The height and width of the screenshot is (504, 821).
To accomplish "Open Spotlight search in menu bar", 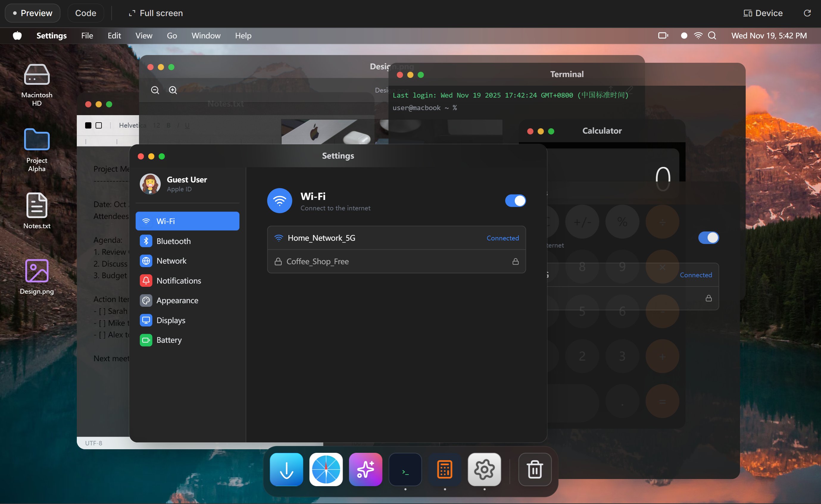I will click(x=712, y=36).
